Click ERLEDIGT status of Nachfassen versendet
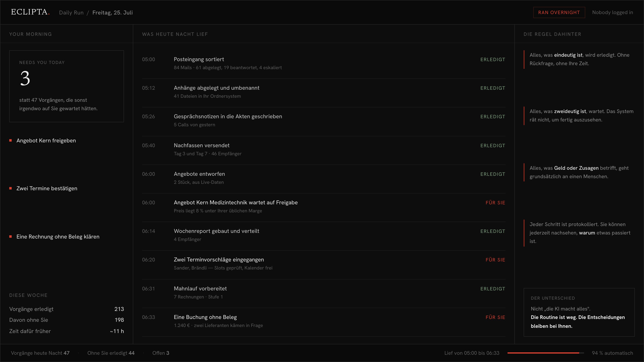644x362 pixels. pyautogui.click(x=492, y=146)
